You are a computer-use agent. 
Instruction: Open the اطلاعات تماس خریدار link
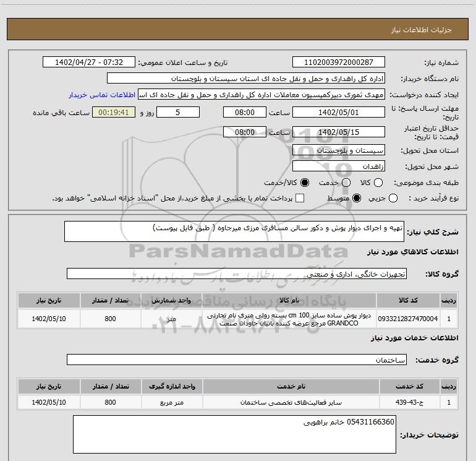(102, 95)
